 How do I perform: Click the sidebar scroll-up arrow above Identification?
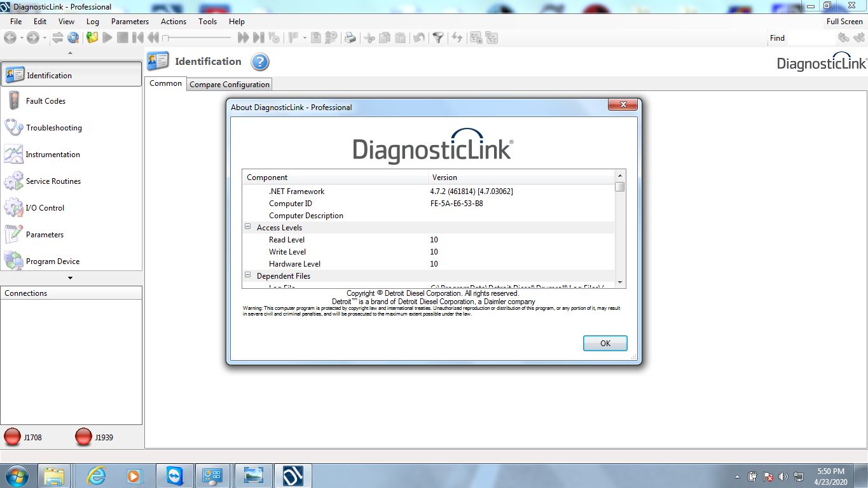pyautogui.click(x=70, y=53)
